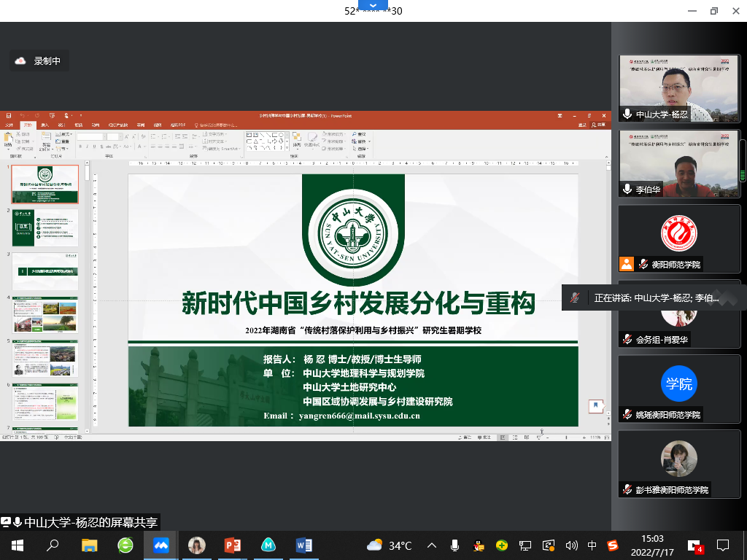747x560 pixels.
Task: Select the 中山大学-杨忍 participant video tile
Action: click(679, 88)
